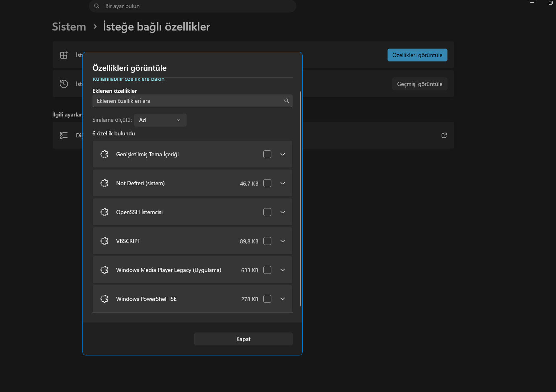Image resolution: width=556 pixels, height=392 pixels.
Task: Open the external link icon in İlgili ayarlar row
Action: [444, 135]
